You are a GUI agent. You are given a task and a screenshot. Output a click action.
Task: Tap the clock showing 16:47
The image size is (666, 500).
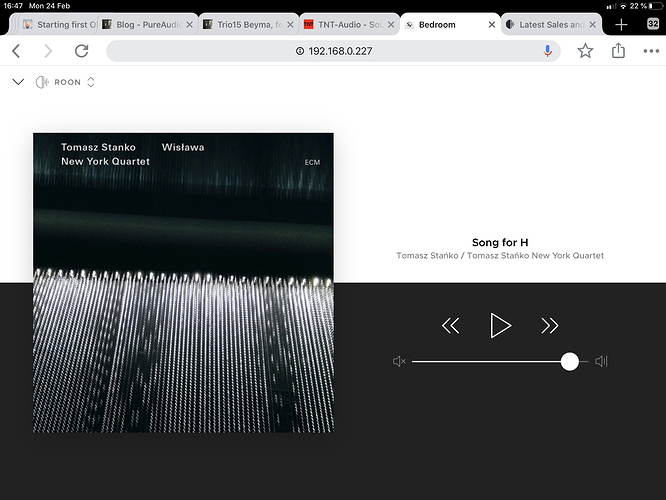coord(13,6)
